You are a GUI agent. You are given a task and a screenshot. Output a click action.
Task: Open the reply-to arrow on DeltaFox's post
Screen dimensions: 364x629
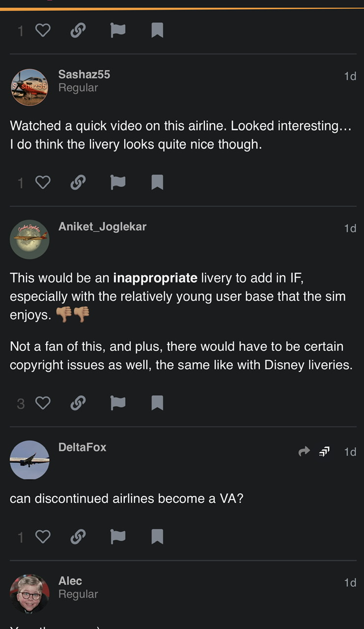305,451
